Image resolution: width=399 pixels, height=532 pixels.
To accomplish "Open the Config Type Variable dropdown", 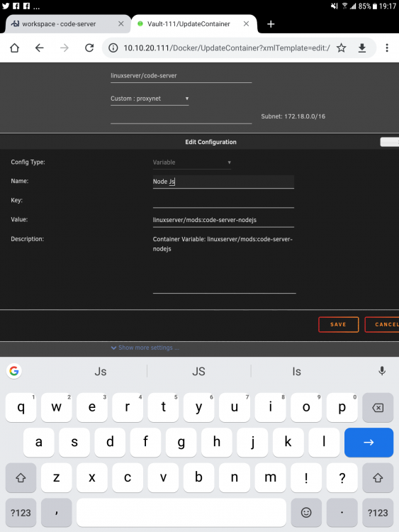I will [192, 162].
